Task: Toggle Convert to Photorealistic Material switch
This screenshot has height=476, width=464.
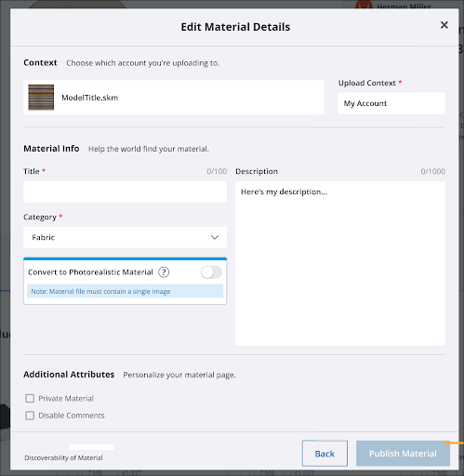Action: [x=211, y=272]
